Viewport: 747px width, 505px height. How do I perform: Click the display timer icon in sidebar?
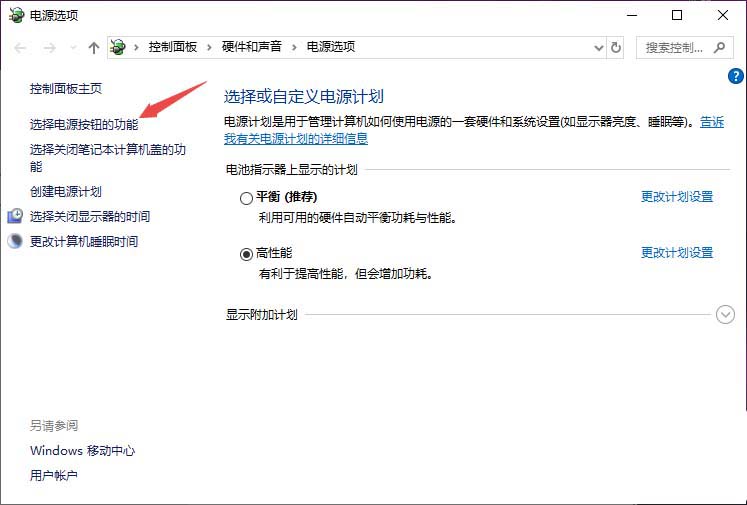[x=15, y=216]
